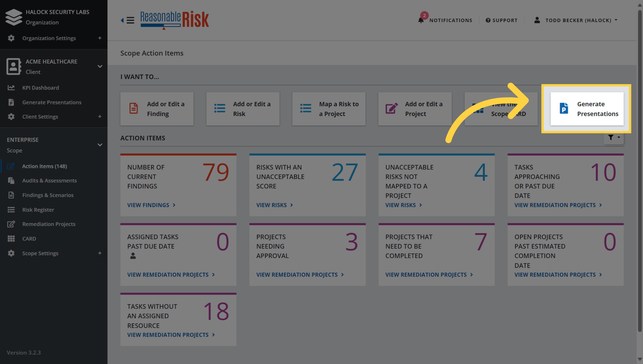Click the Action Items edit icon in sidebar
643x364 pixels.
[x=11, y=166]
